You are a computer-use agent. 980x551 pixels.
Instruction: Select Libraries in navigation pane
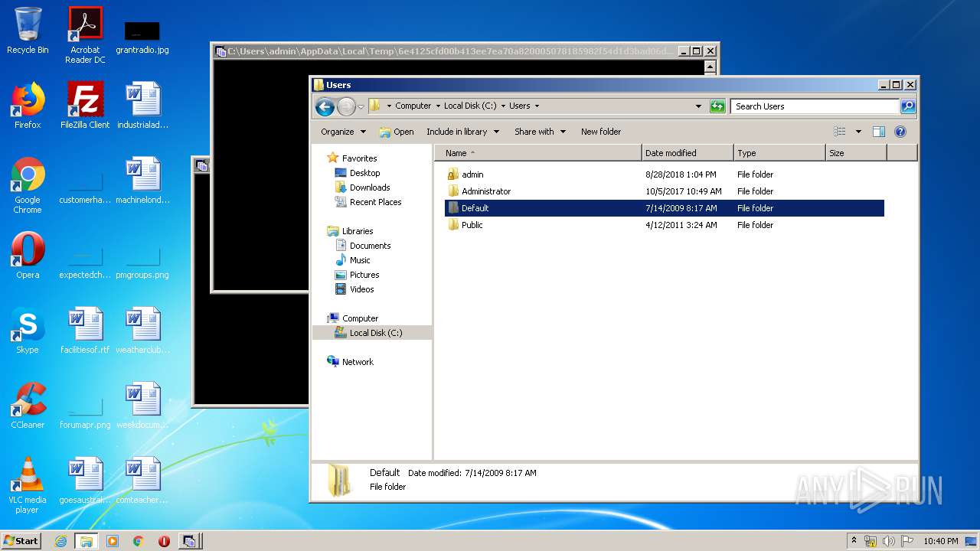click(x=358, y=231)
